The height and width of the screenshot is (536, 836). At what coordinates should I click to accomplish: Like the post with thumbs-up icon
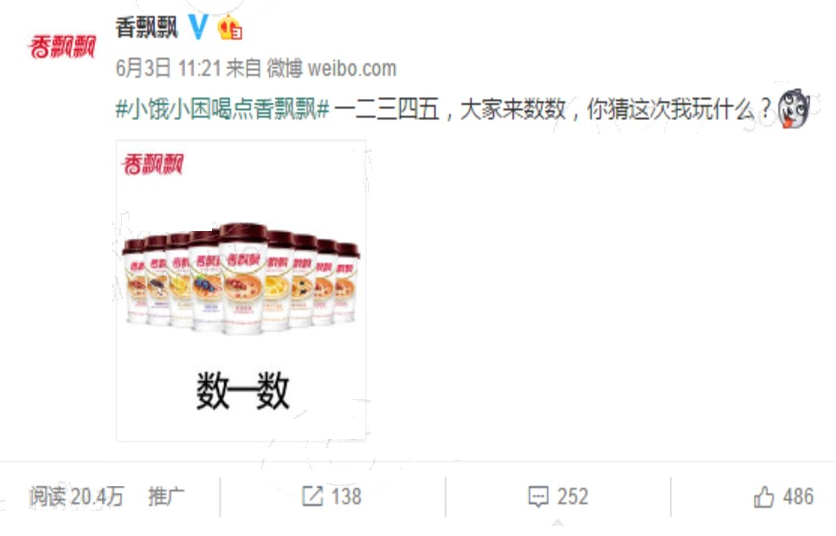pos(763,497)
